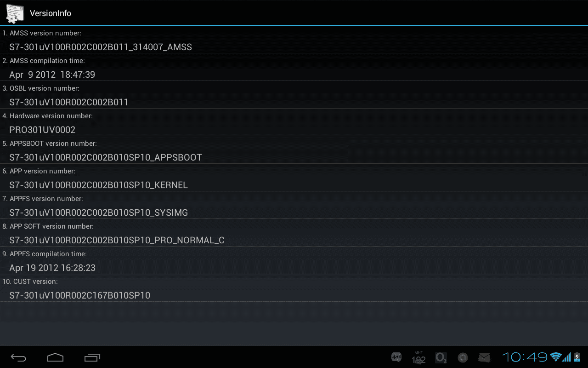Select the CUST version list item
This screenshot has height=368, width=588.
click(x=294, y=288)
